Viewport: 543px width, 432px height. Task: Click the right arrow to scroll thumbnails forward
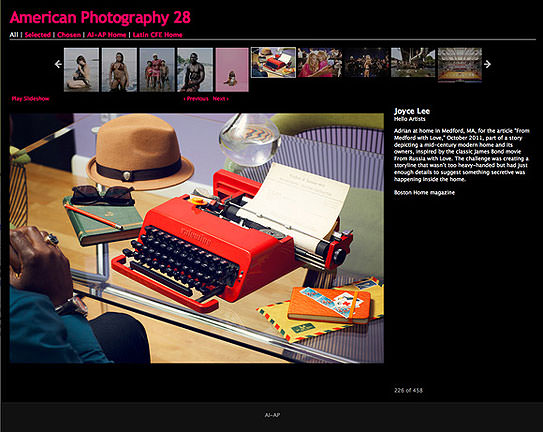pyautogui.click(x=487, y=64)
